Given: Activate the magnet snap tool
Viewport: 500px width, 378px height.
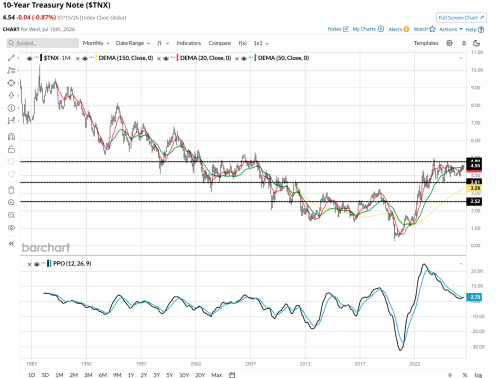Looking at the screenshot, I should pyautogui.click(x=11, y=136).
